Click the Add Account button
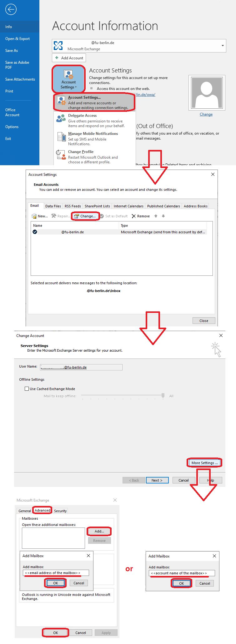236x644 pixels. point(69,58)
